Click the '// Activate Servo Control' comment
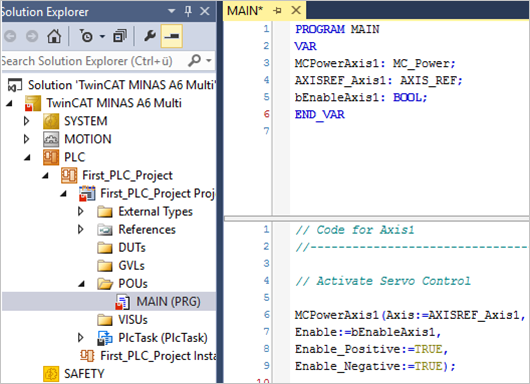This screenshot has height=384, width=530. (x=383, y=281)
